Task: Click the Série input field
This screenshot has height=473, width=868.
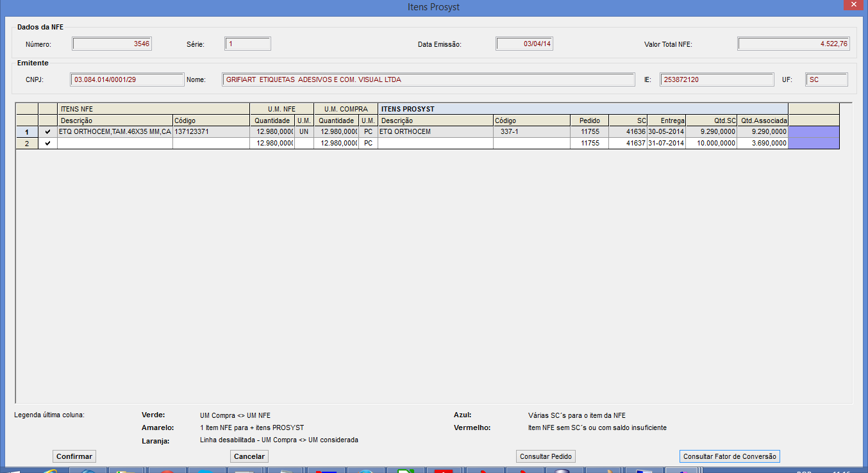Action: tap(248, 44)
